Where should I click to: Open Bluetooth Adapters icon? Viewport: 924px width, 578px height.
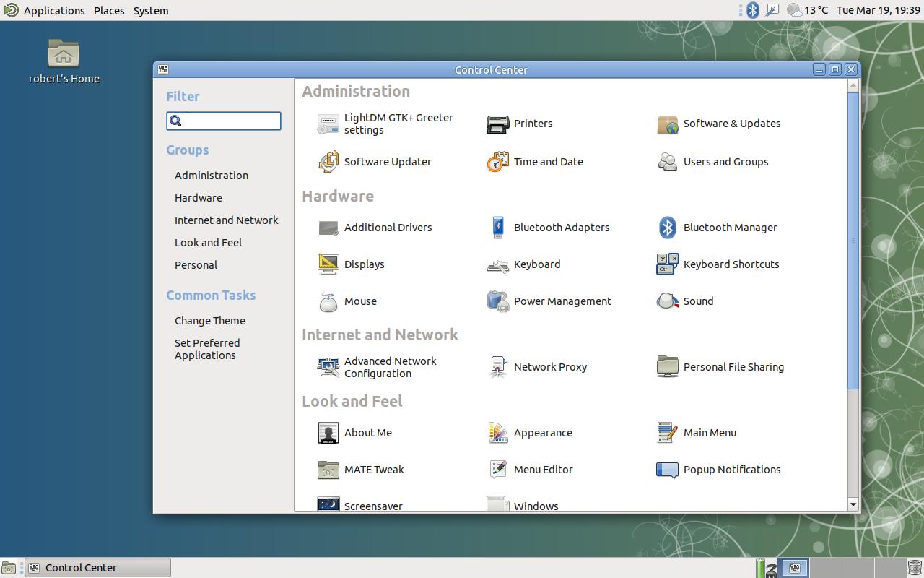[x=498, y=228]
